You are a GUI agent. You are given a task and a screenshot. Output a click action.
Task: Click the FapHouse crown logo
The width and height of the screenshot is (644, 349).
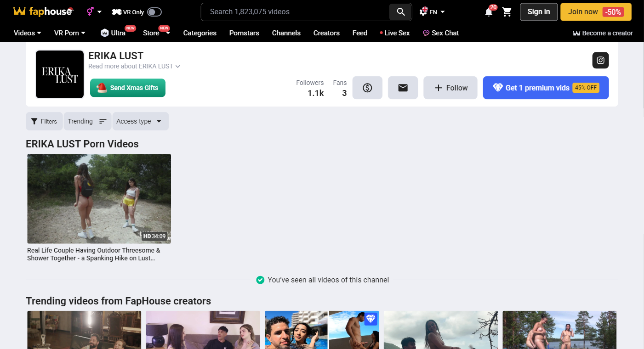tap(43, 11)
